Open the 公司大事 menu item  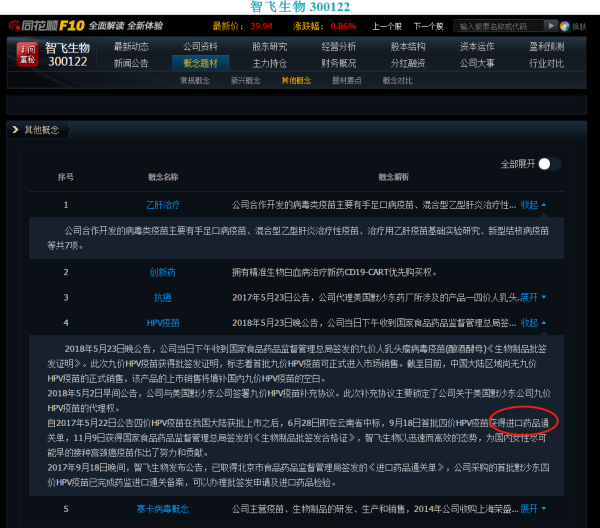pyautogui.click(x=477, y=63)
